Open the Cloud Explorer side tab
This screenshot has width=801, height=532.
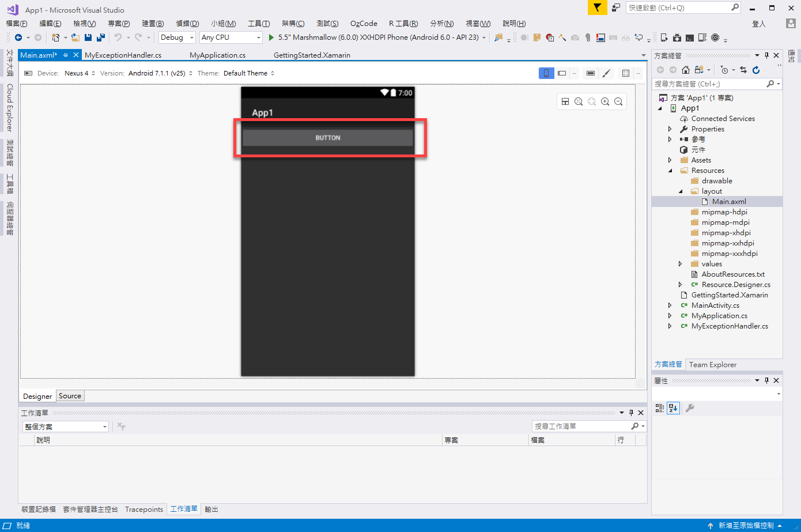pyautogui.click(x=10, y=108)
